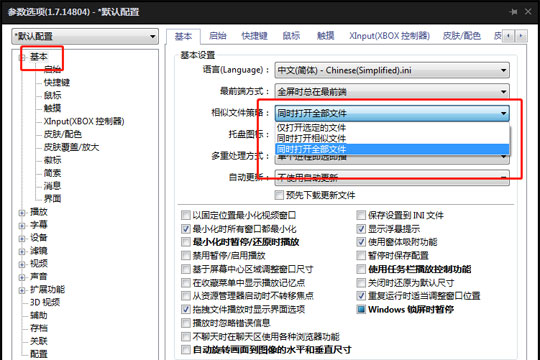Toggle Windows 锁屏时暂停 checkbox
This screenshot has height=360, width=540.
click(361, 309)
